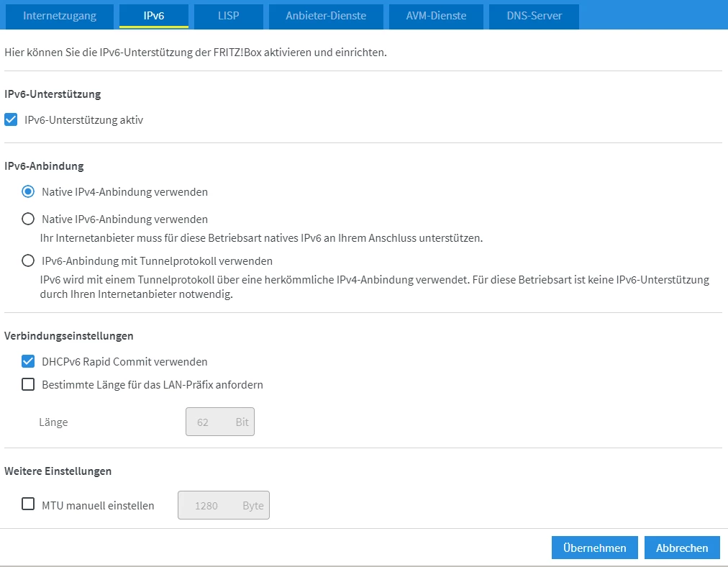Click the IPv6-Anbindung section heading

tap(44, 166)
